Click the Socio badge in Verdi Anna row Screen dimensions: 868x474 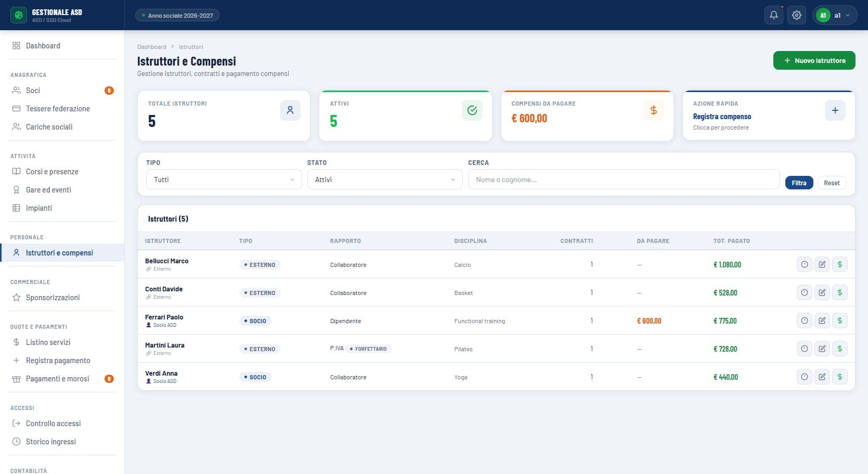[x=255, y=377]
